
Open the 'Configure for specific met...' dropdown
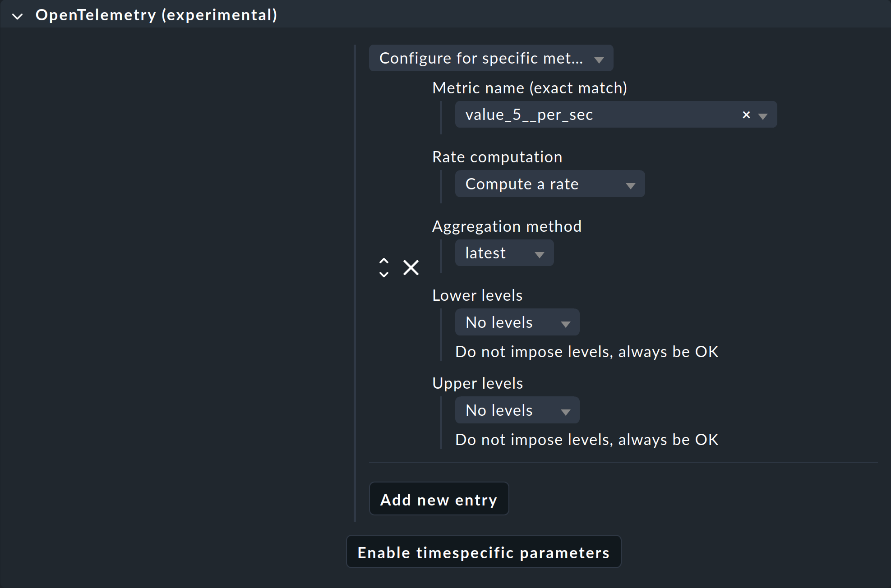point(481,58)
